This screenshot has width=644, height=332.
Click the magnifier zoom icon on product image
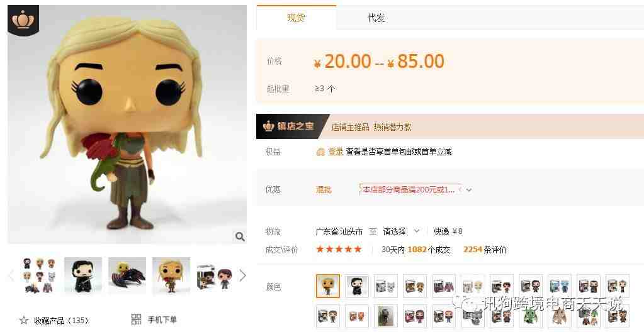click(240, 236)
